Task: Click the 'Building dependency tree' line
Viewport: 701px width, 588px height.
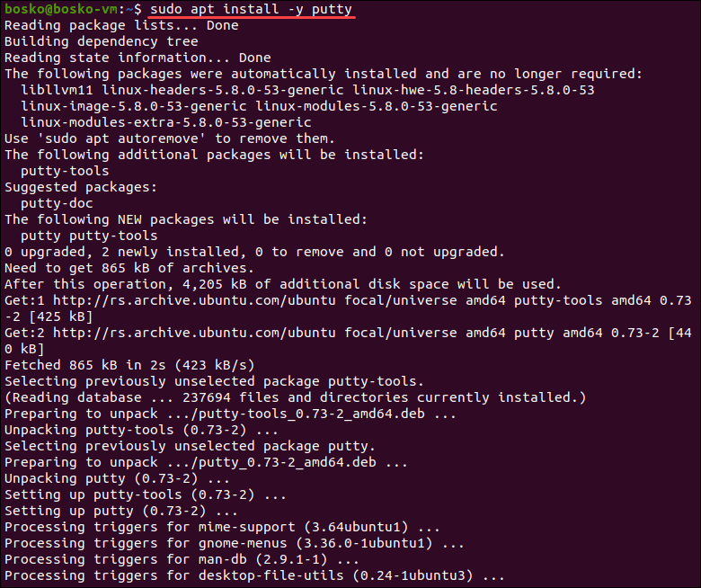Action: coord(102,41)
